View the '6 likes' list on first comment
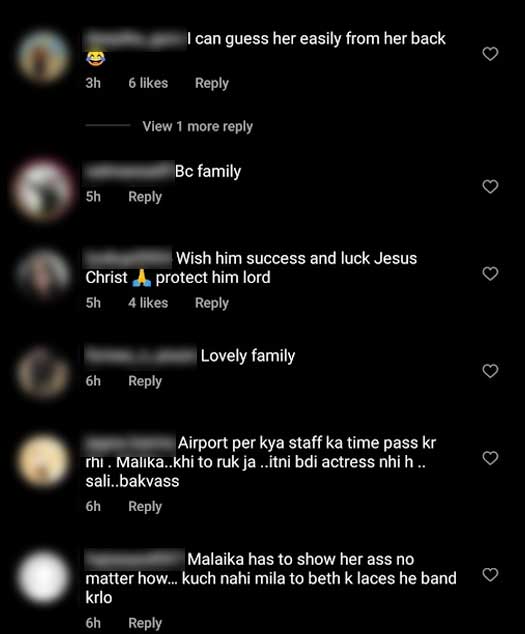 (148, 83)
